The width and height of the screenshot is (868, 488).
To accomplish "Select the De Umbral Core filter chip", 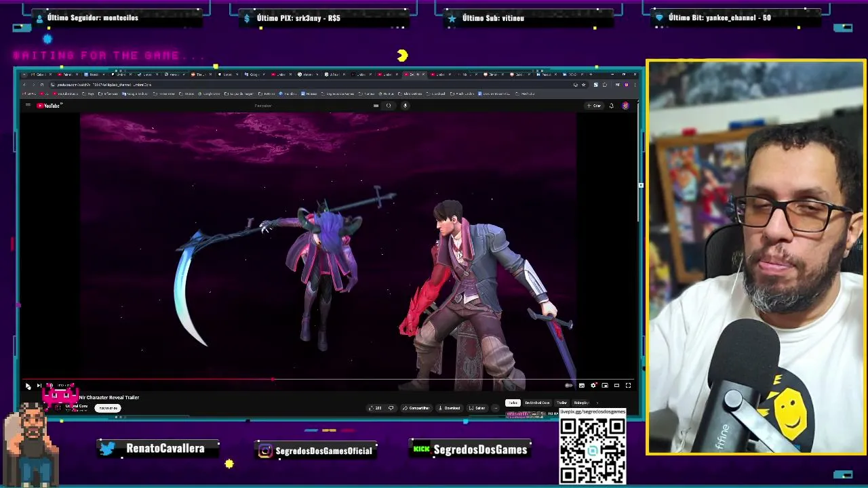I will coord(536,403).
